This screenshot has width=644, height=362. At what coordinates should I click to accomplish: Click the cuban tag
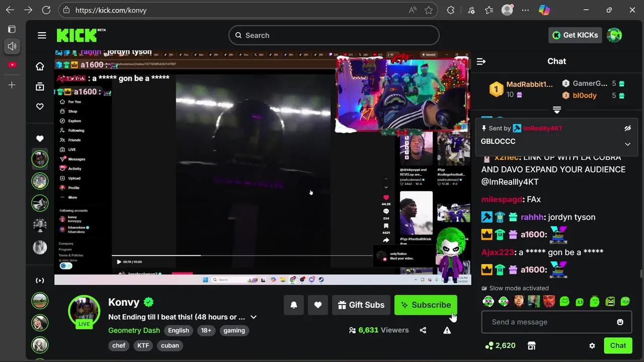click(x=170, y=345)
